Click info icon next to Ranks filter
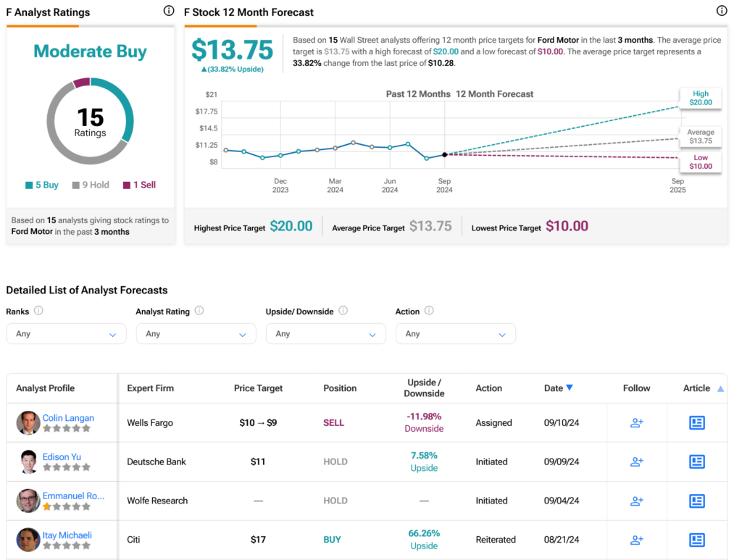 38,311
